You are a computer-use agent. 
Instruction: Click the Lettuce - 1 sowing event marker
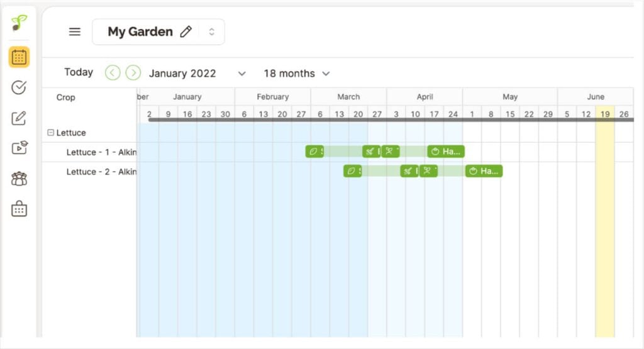tap(314, 152)
